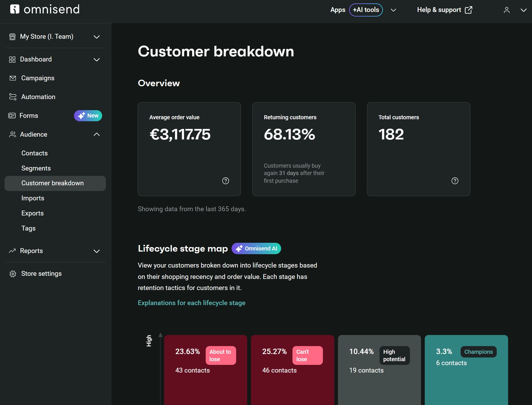Click the Reports trend-line icon
The height and width of the screenshot is (405, 532).
(x=12, y=251)
